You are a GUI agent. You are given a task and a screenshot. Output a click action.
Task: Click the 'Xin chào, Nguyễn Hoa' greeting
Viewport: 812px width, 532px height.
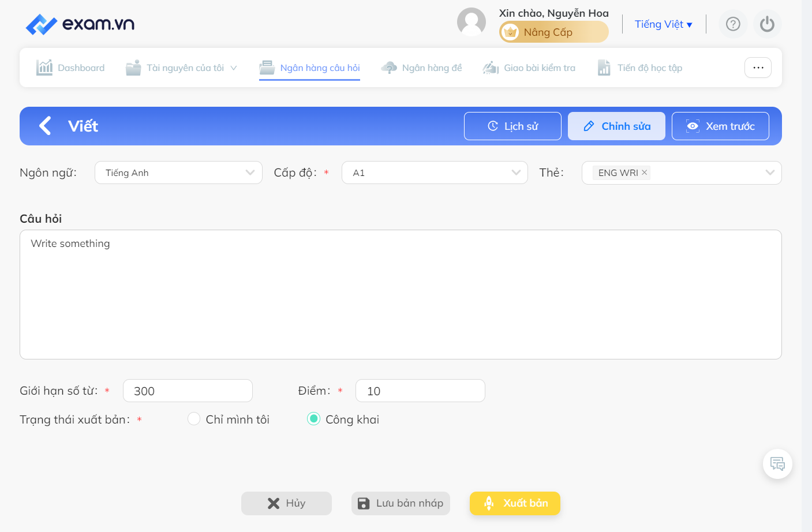click(x=554, y=13)
